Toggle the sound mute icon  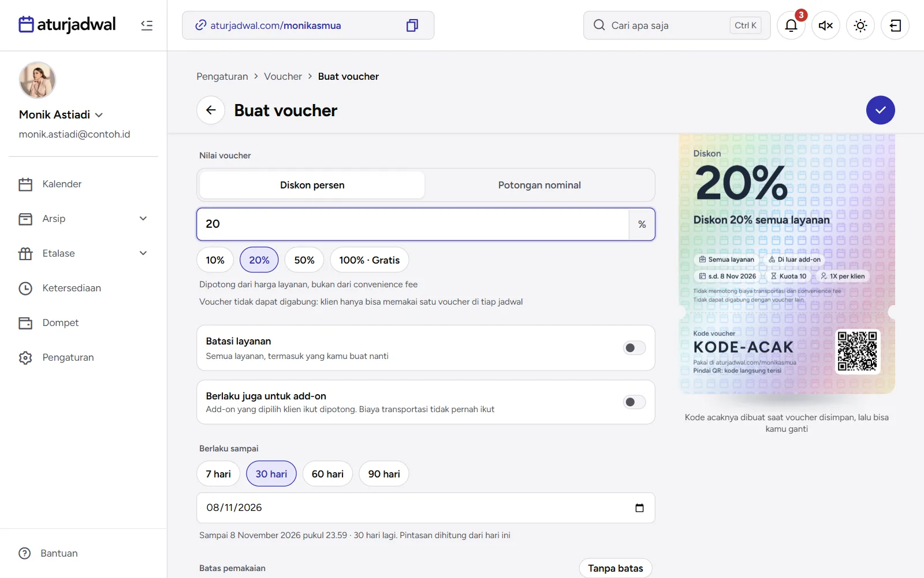(x=826, y=25)
